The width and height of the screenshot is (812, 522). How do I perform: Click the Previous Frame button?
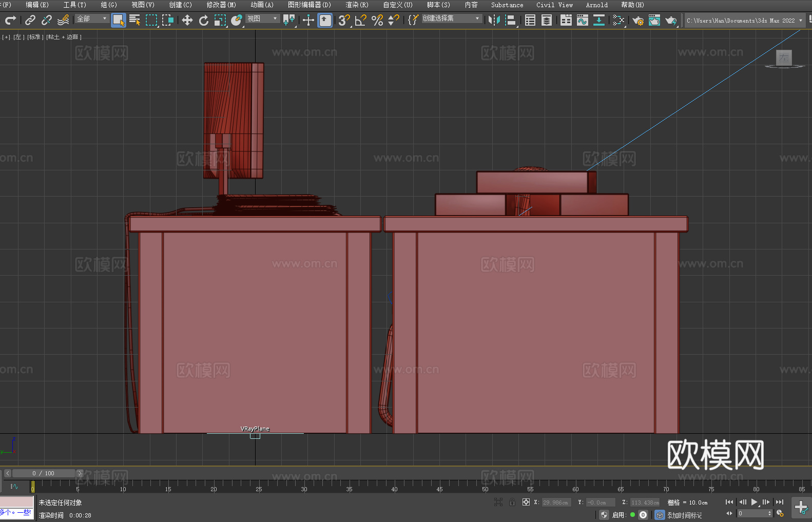click(742, 502)
